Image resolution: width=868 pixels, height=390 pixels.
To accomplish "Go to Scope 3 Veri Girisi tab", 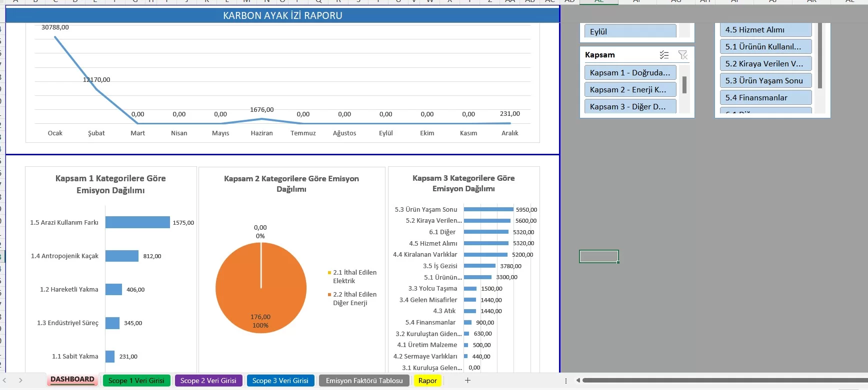I will (x=280, y=381).
